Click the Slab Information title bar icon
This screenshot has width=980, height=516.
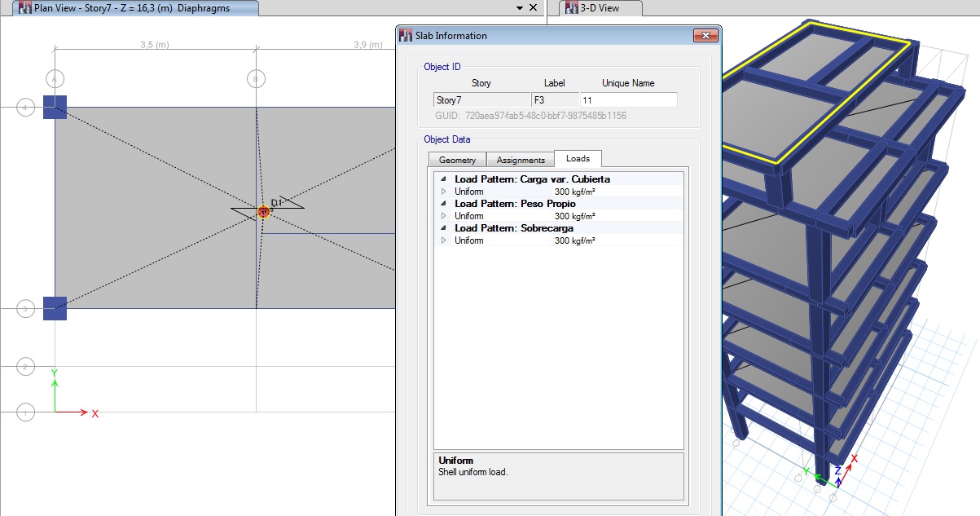click(x=407, y=36)
